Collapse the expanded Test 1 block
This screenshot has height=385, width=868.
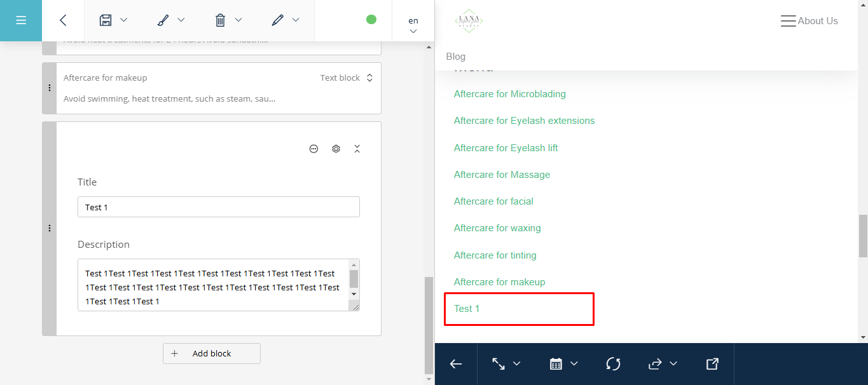coord(357,149)
